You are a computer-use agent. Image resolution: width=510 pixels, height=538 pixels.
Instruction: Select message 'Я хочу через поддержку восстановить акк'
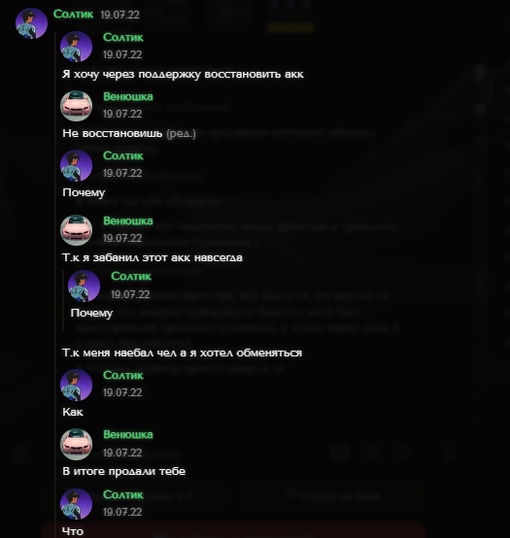coord(183,74)
